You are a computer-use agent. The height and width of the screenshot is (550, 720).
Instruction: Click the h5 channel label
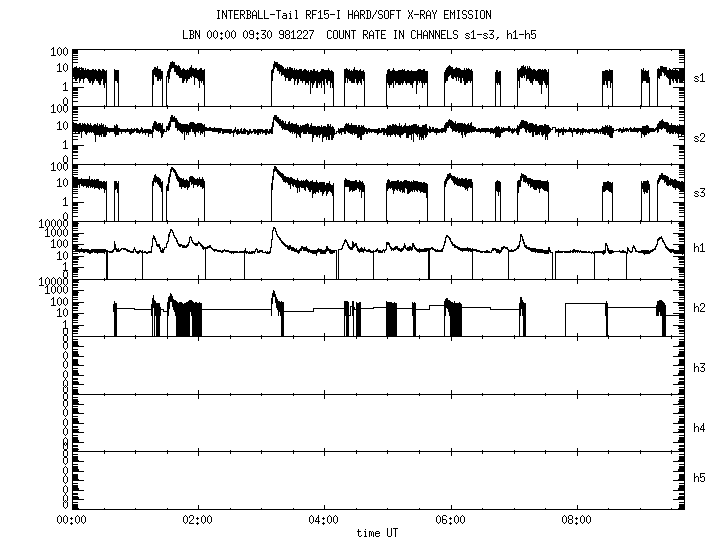coord(700,477)
